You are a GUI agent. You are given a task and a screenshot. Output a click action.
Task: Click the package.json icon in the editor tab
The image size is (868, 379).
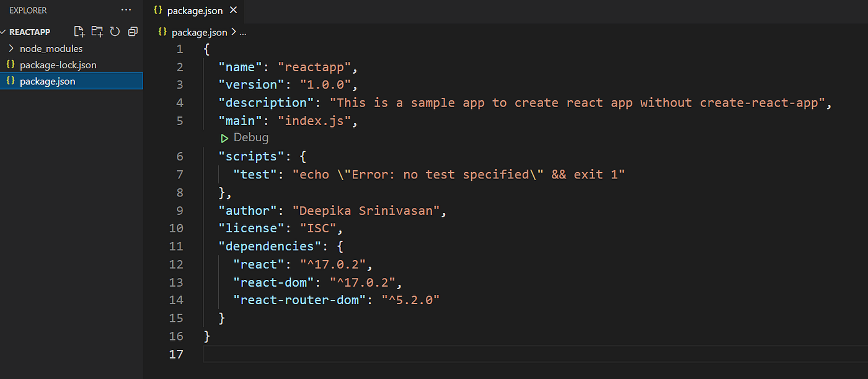pyautogui.click(x=159, y=10)
